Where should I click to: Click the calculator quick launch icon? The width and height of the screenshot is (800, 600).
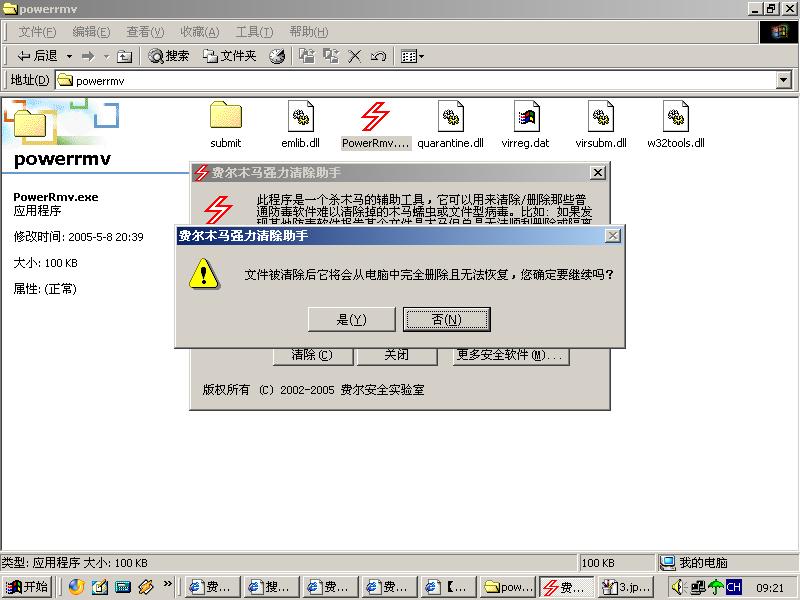coord(122,587)
